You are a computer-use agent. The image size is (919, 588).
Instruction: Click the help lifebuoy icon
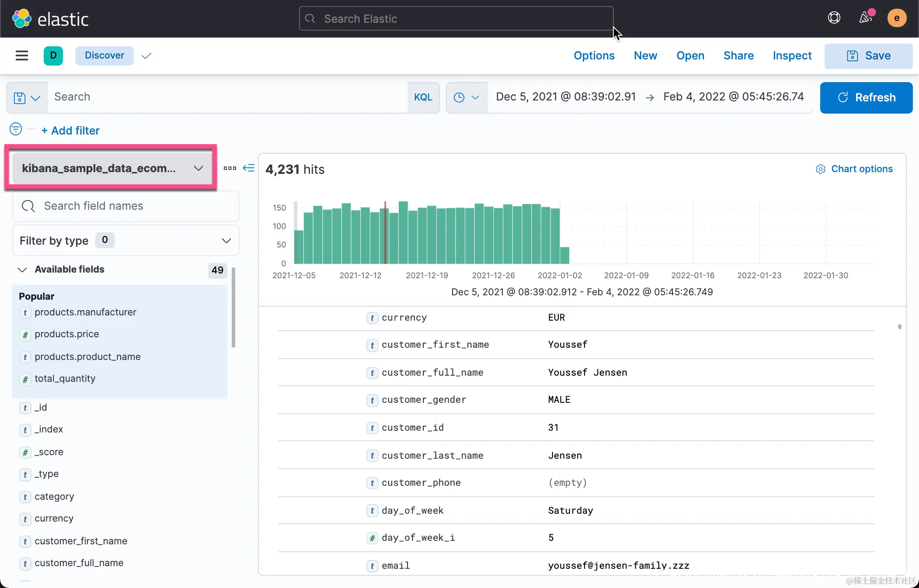(834, 18)
